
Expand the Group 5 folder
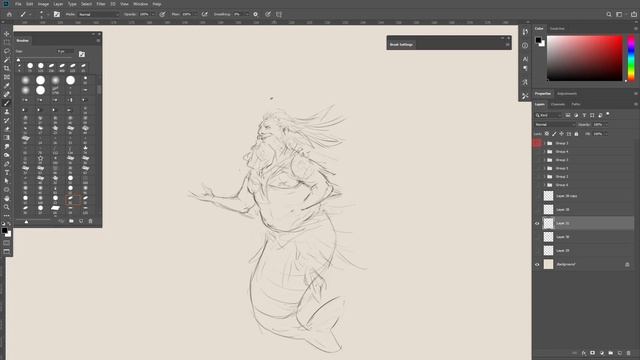click(544, 168)
